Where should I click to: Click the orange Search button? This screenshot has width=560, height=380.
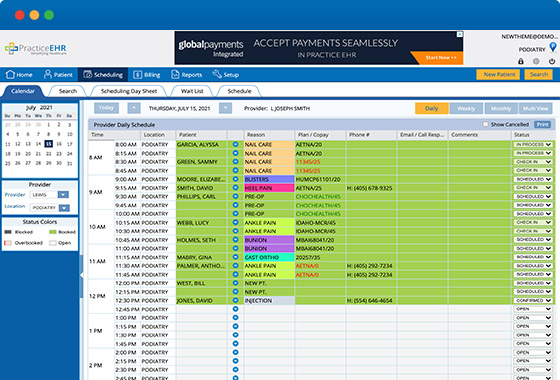[x=539, y=74]
